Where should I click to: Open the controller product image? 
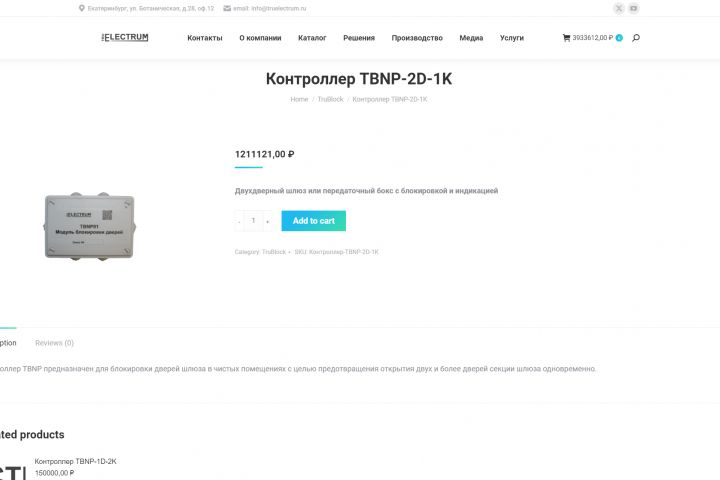pyautogui.click(x=90, y=226)
